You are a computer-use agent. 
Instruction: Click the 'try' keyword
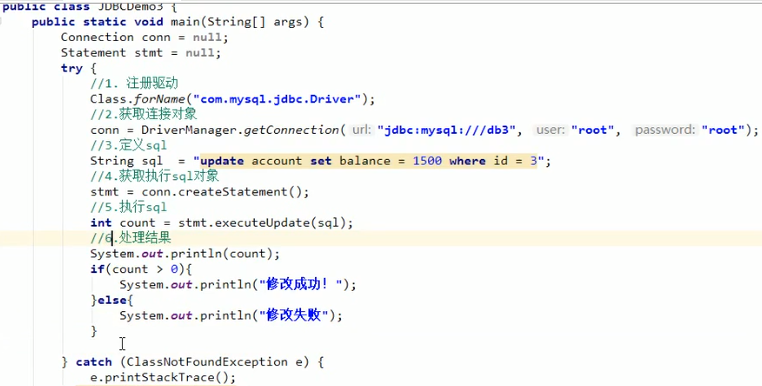click(x=72, y=69)
